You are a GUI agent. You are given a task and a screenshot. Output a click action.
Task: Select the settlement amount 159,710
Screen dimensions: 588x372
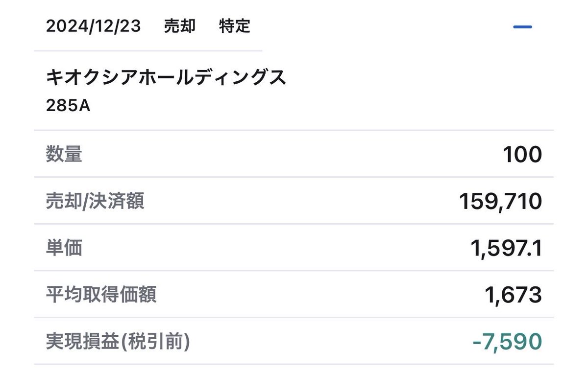pos(501,201)
